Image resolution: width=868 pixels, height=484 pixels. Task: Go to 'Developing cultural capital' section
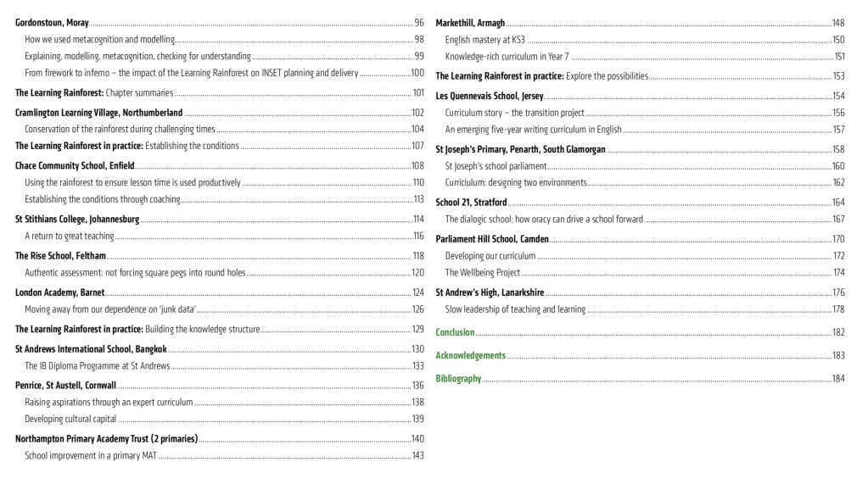pyautogui.click(x=70, y=419)
